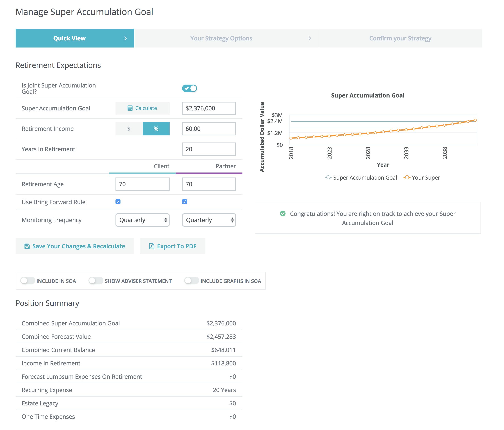Toggle Super Accumulation Goal legend marker
Image resolution: width=504 pixels, height=430 pixels.
point(328,177)
